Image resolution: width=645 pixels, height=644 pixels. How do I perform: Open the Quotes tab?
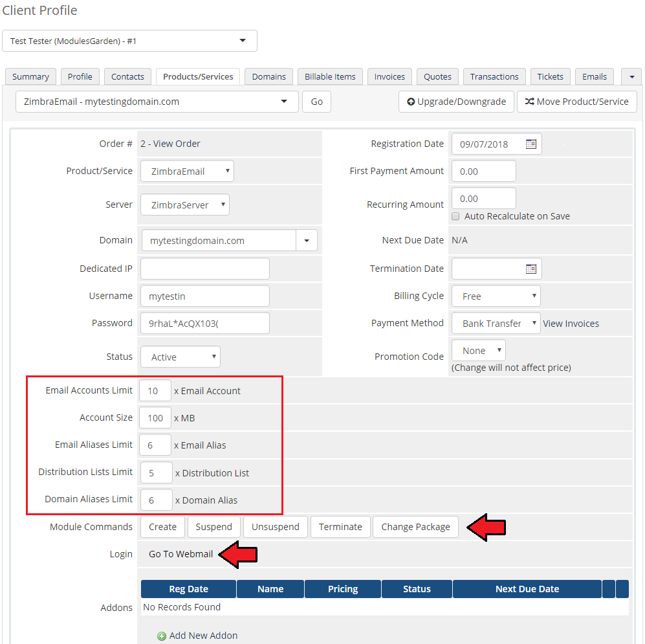[x=438, y=76]
